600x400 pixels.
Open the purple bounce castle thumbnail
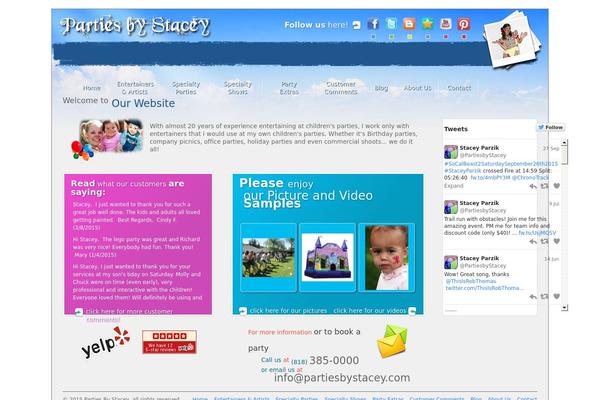[327, 258]
